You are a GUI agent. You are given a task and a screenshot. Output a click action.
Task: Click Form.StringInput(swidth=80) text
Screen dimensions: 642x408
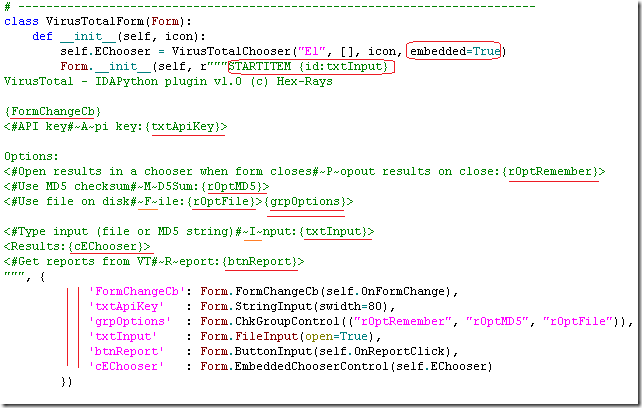294,306
